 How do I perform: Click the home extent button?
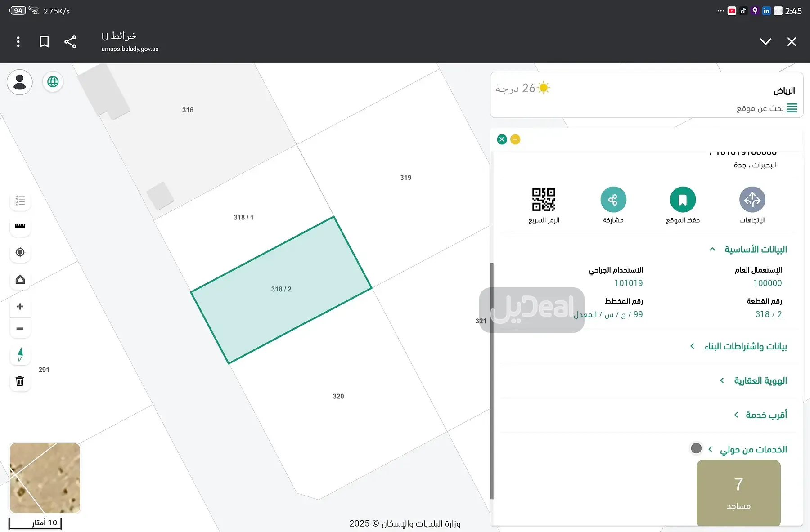point(20,280)
